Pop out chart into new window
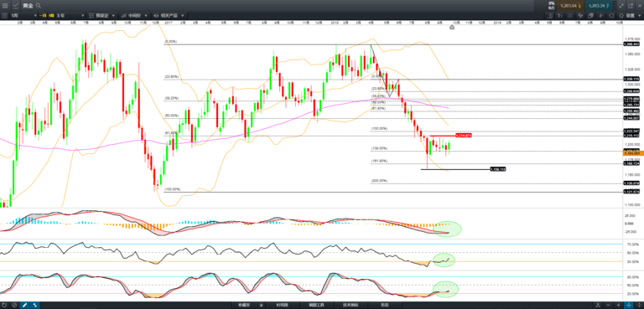 pos(631,6)
